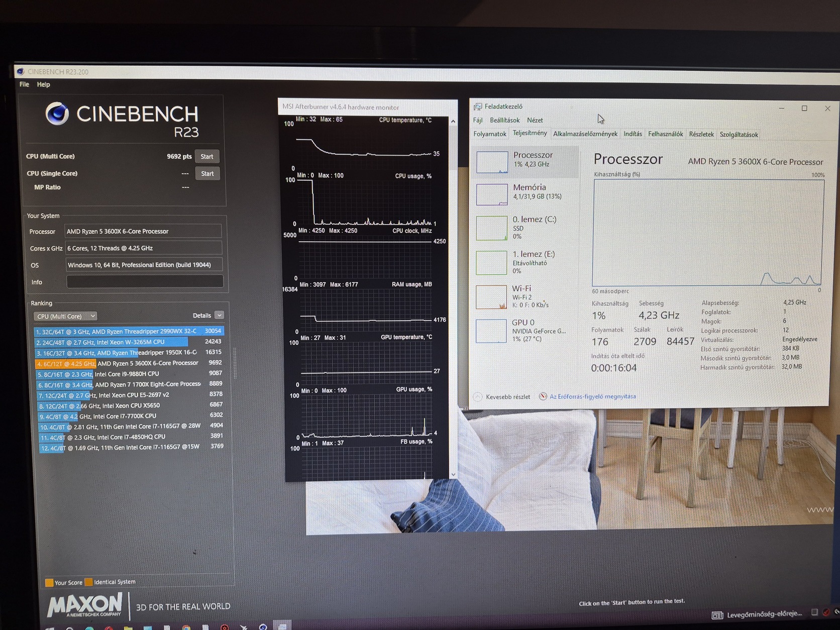Switch to the Felhasználók tab

(665, 134)
